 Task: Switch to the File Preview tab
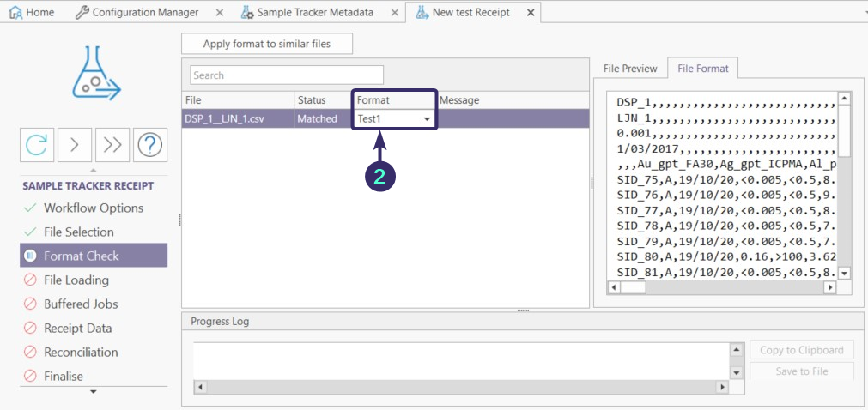tap(629, 69)
